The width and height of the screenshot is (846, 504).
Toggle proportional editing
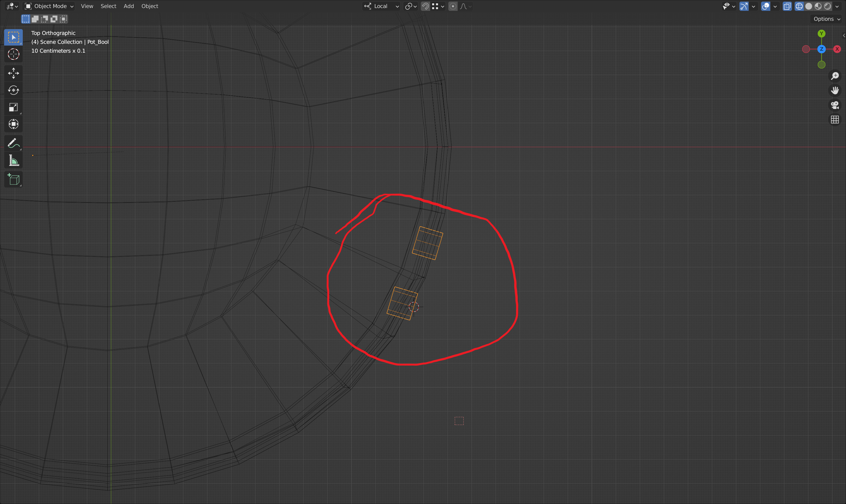click(x=453, y=6)
